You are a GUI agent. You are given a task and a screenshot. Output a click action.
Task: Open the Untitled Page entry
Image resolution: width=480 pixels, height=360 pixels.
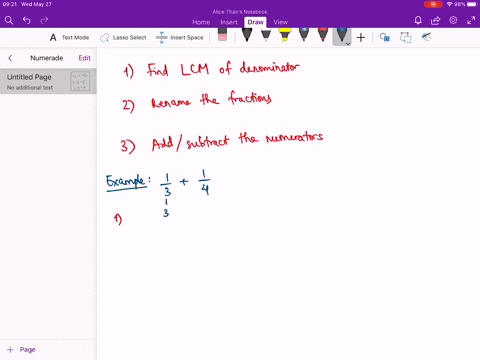tap(48, 81)
